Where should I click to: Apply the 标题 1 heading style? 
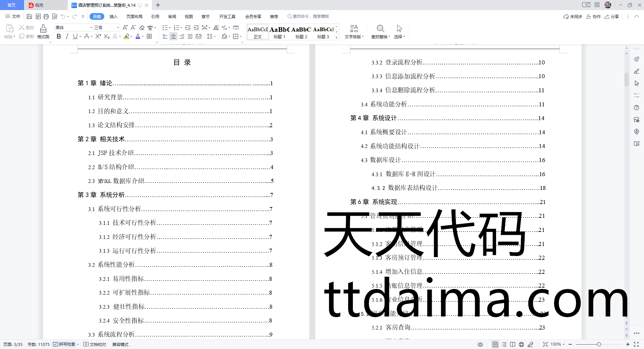279,32
